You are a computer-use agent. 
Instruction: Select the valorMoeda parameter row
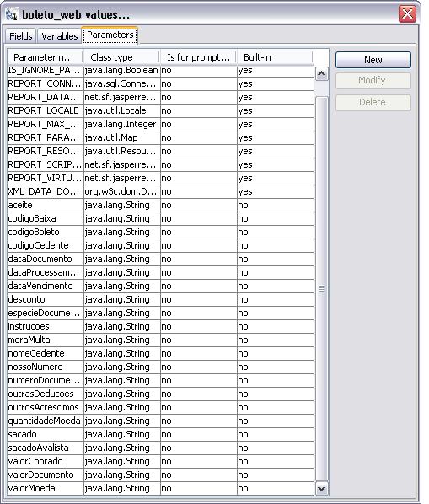pos(160,489)
